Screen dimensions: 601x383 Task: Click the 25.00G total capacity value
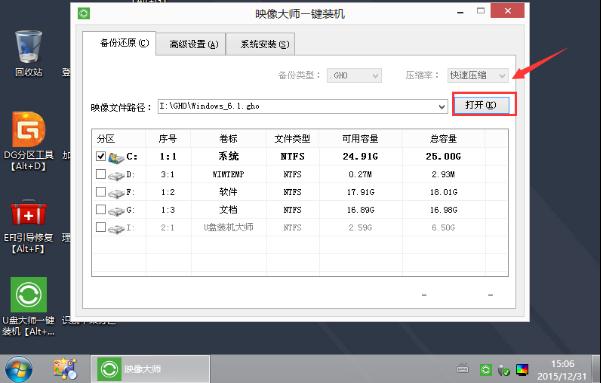443,156
